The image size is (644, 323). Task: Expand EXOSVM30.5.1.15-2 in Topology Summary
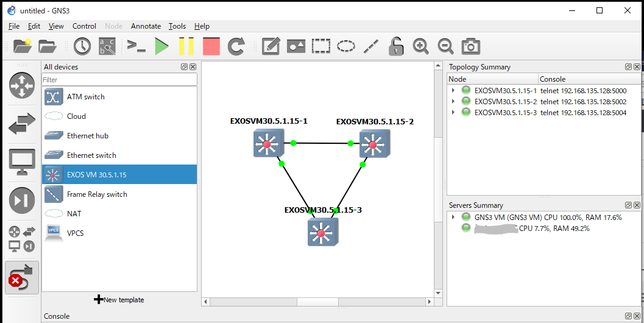click(x=453, y=101)
